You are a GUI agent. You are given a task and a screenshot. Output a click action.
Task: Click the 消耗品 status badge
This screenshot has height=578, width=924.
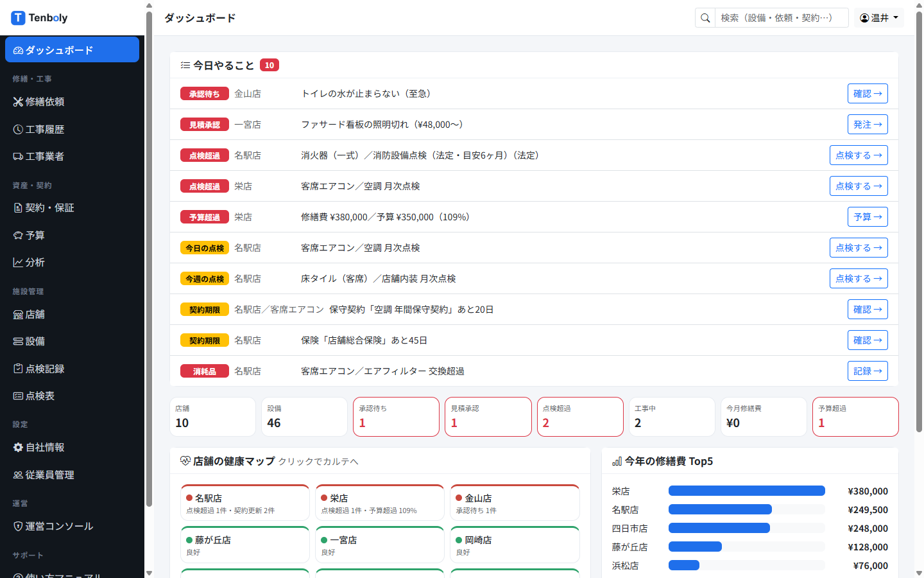[205, 371]
